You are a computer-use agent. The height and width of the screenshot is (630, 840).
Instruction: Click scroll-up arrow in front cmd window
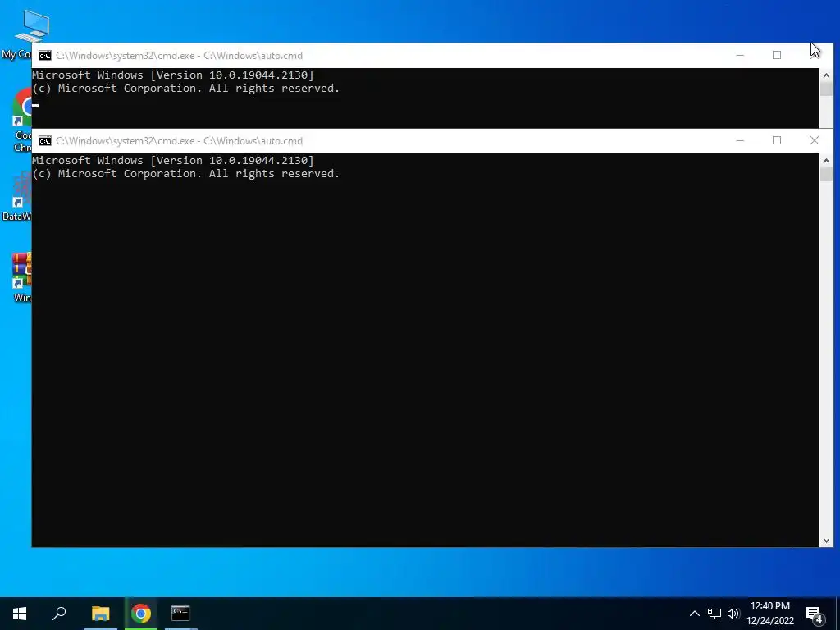826,161
